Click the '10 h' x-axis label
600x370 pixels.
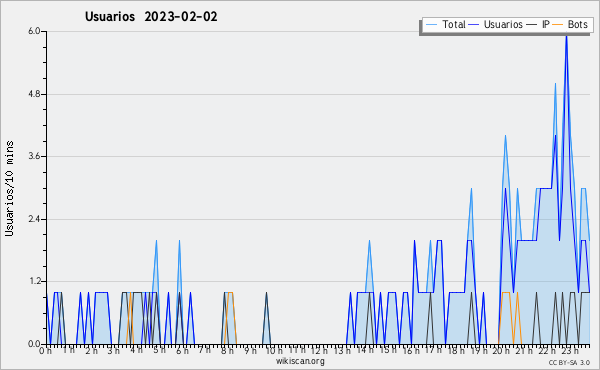click(274, 351)
